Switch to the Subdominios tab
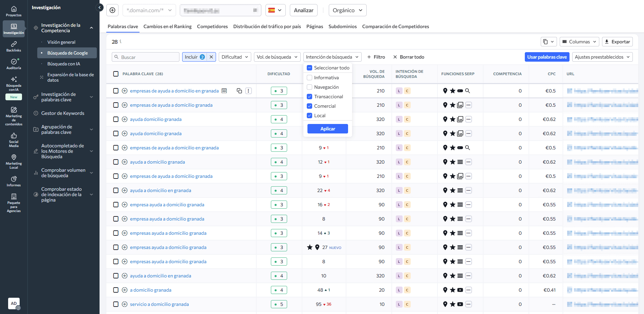The image size is (644, 314). 342,26
